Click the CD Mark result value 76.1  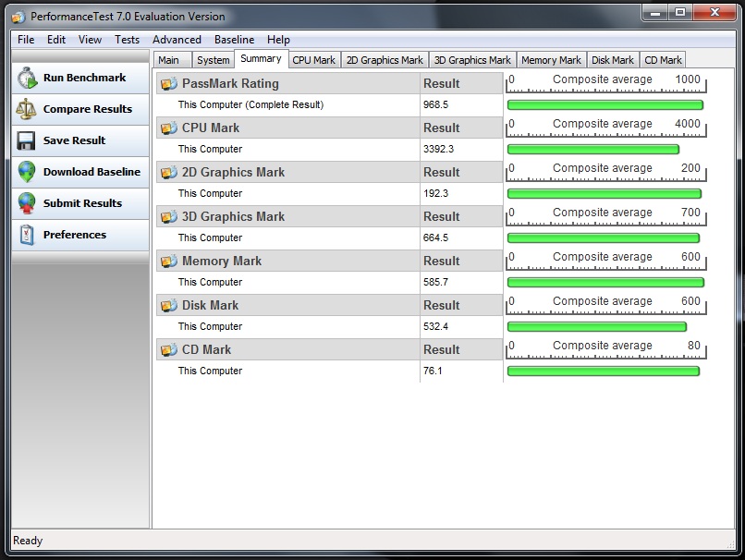click(x=433, y=371)
